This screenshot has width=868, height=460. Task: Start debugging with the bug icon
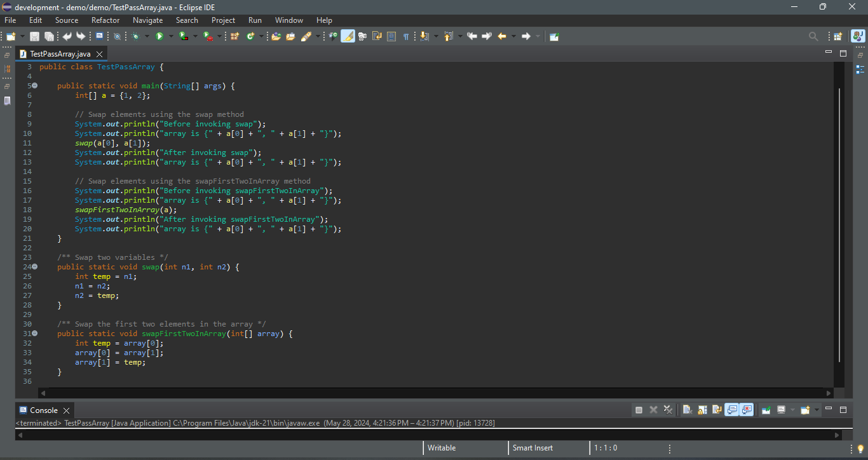[135, 36]
